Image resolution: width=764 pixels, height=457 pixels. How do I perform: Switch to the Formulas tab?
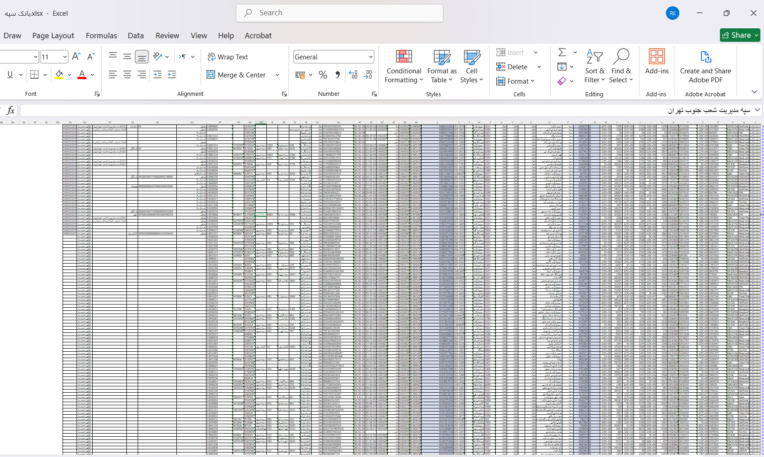pyautogui.click(x=101, y=36)
